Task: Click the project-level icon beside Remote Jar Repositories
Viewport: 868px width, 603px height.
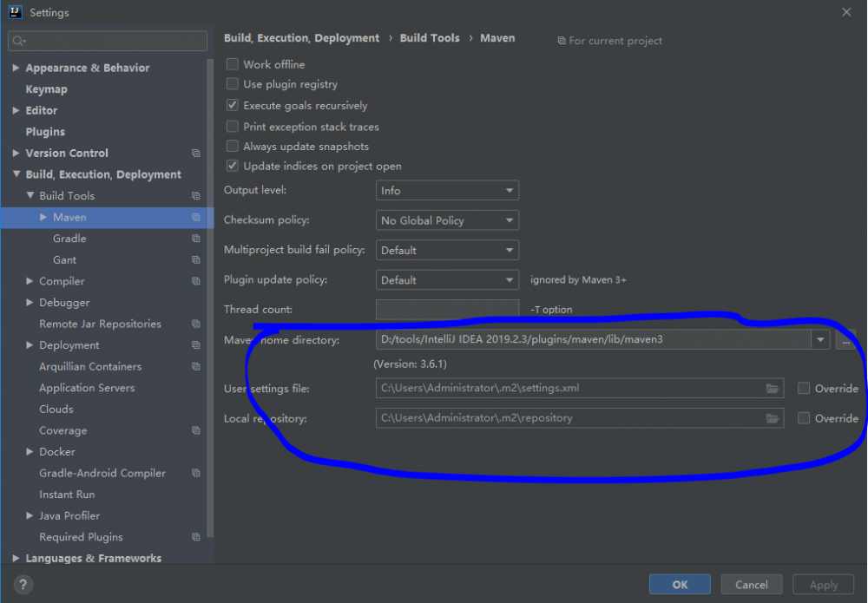Action: coord(196,324)
